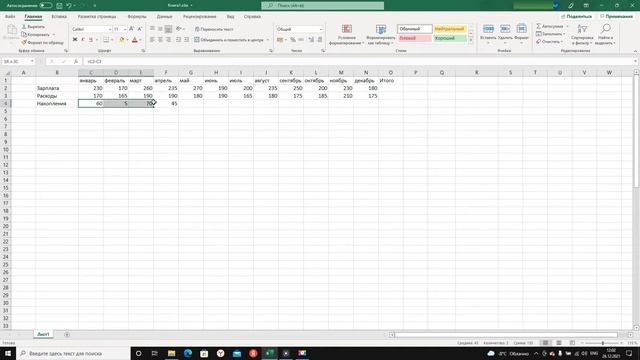640x360 pixels.
Task: Click Align Bottom icon
Action: click(x=169, y=29)
